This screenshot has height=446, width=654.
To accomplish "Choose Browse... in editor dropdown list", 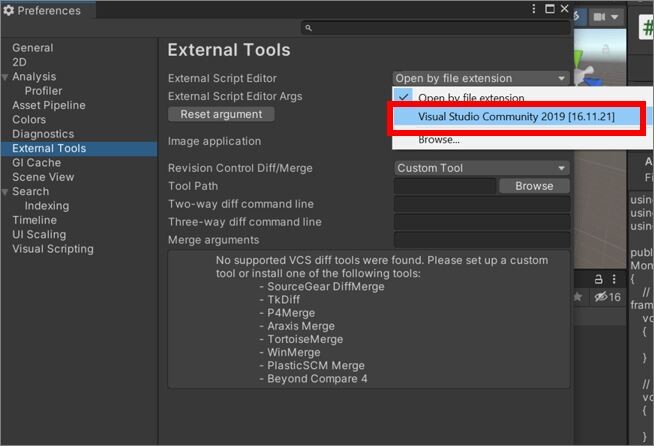I will (439, 140).
